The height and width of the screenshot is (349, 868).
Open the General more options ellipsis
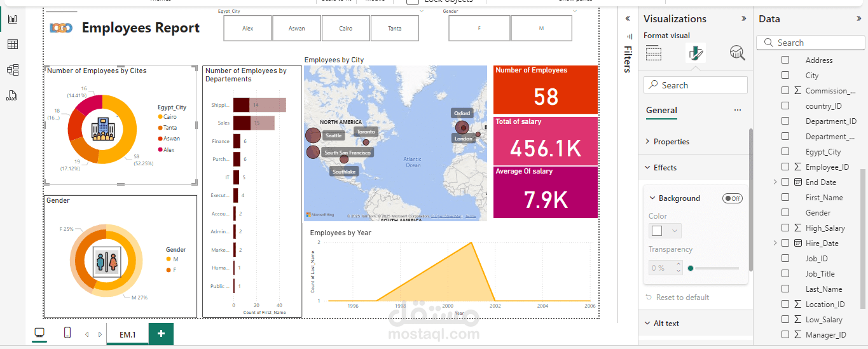tap(738, 110)
